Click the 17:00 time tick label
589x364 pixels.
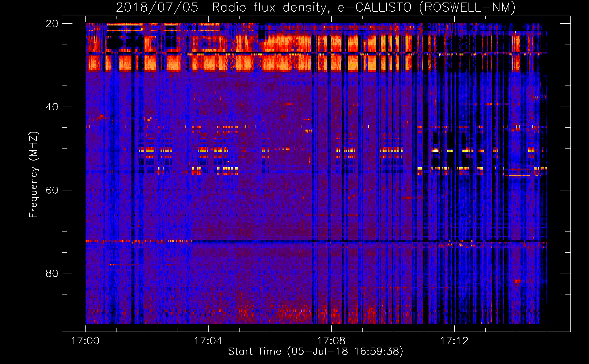(85, 341)
